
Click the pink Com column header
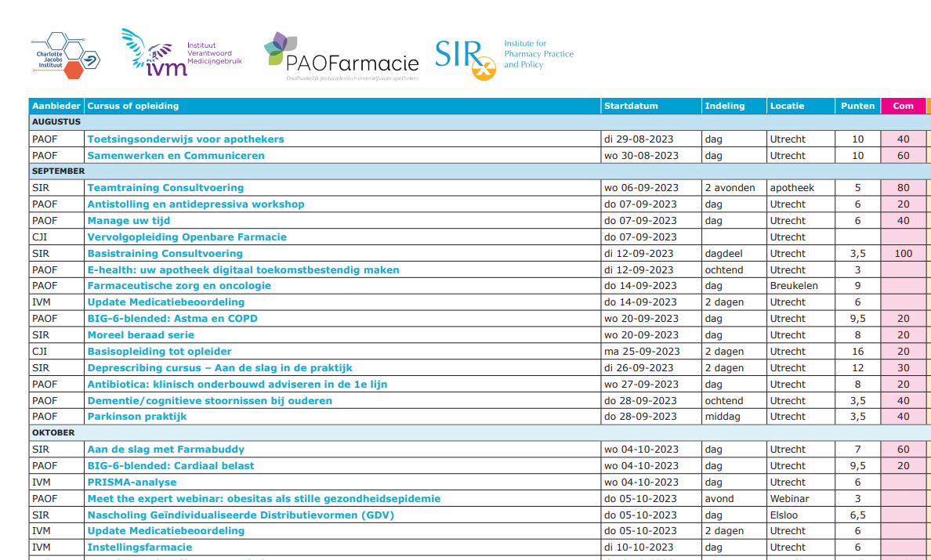[903, 107]
